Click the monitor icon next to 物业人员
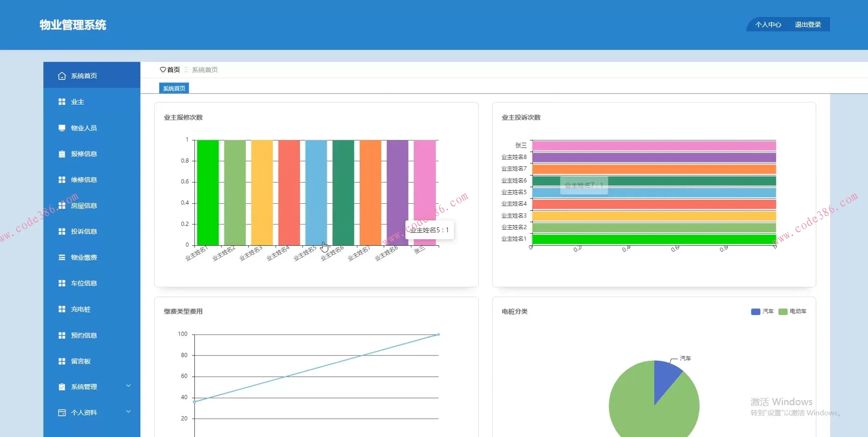Screen dimensions: 868x437 [x=62, y=128]
